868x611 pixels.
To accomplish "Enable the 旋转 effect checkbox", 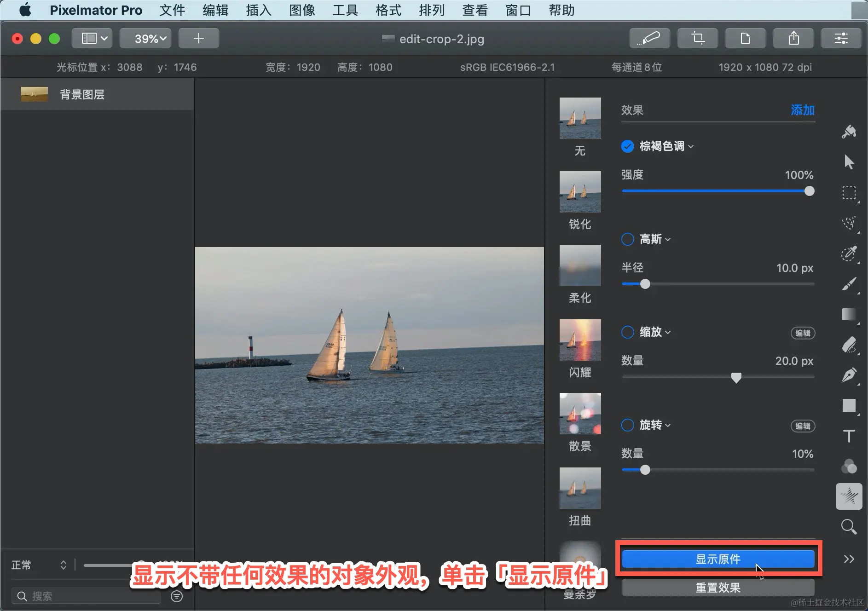I will tap(628, 425).
